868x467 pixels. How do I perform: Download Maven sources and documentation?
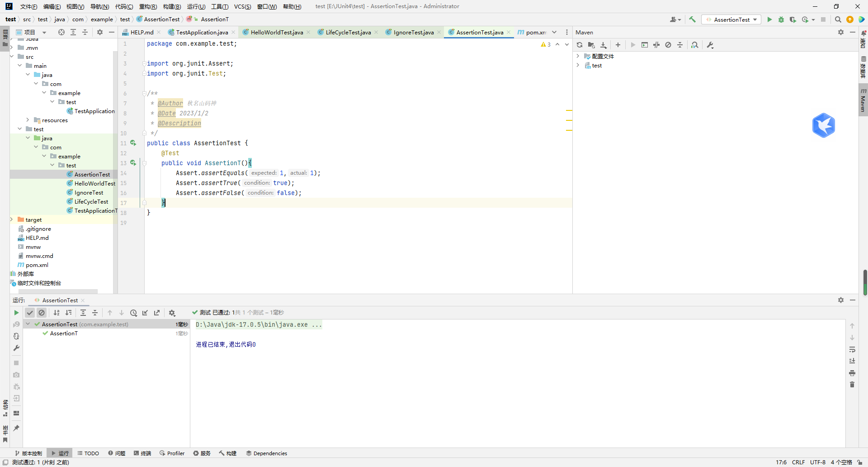(x=604, y=45)
